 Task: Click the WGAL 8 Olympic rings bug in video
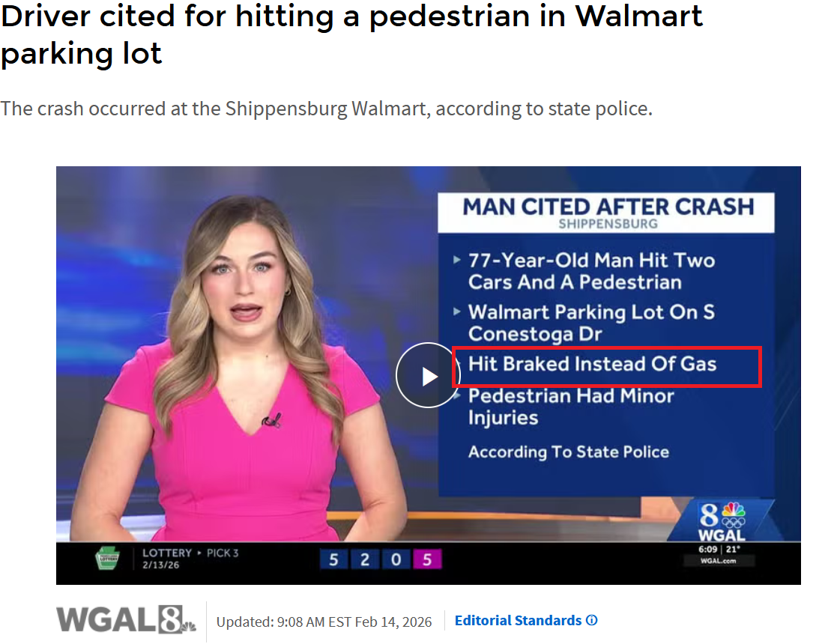[722, 523]
